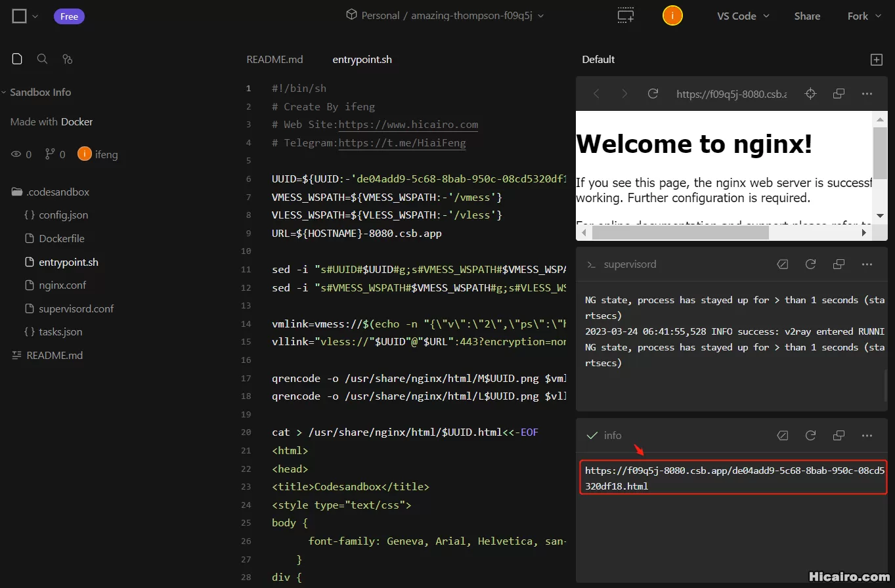This screenshot has width=895, height=588.
Task: Open more options for the supervisord terminal
Action: (x=867, y=264)
